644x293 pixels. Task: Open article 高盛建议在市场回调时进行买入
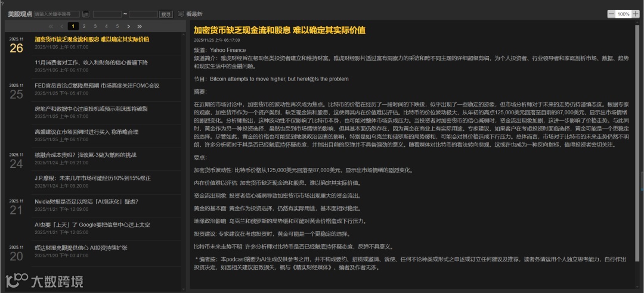click(86, 132)
